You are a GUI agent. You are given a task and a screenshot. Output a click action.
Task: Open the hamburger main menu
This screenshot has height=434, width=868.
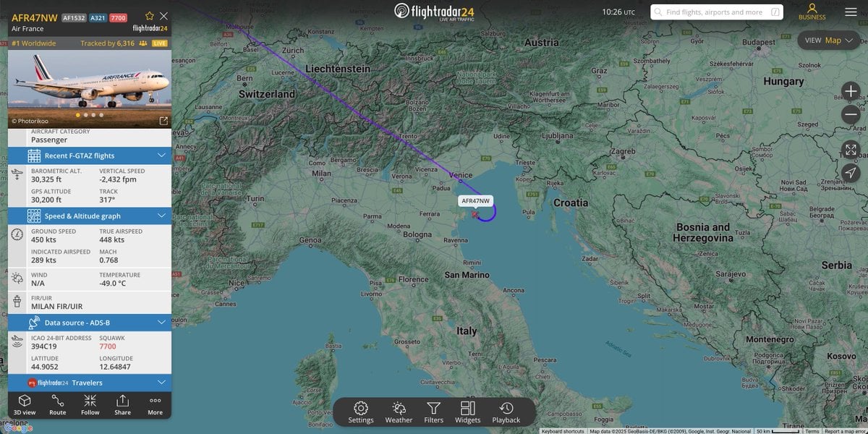(x=851, y=12)
